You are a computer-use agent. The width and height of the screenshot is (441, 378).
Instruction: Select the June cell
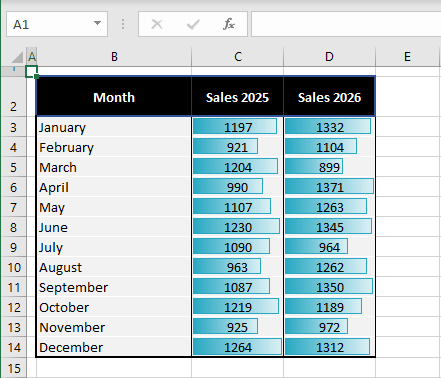[114, 227]
